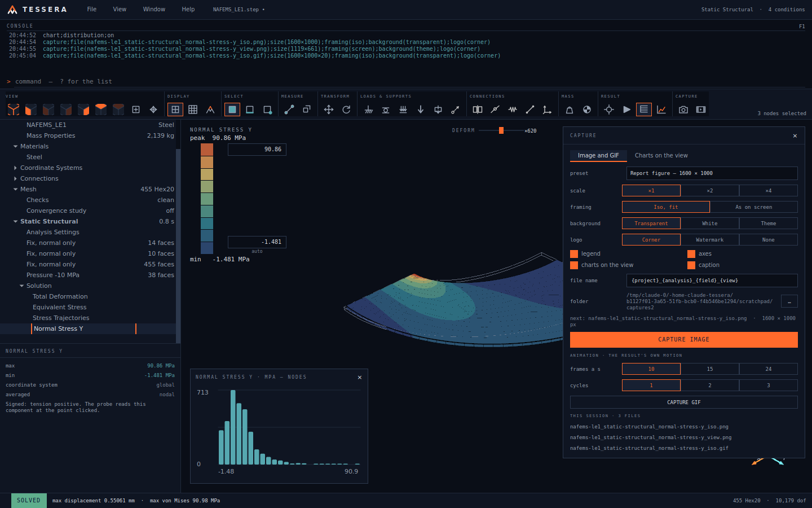Expand the Connections tree node
812x508 pixels.
coord(16,178)
